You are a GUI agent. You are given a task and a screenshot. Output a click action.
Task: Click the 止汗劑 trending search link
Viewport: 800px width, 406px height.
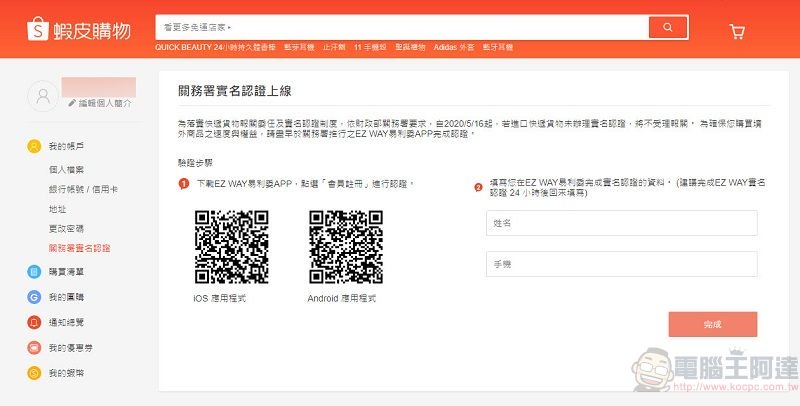tap(334, 47)
